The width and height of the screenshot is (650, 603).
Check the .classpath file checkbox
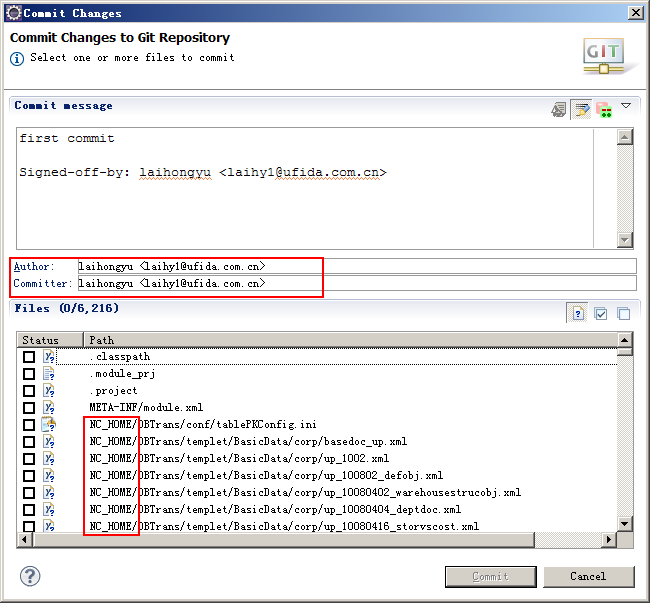tap(29, 357)
